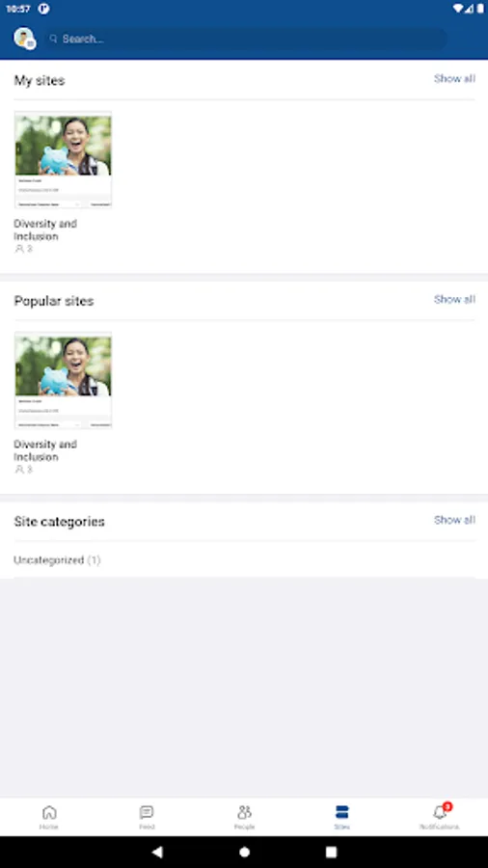Show all under Popular sites
Viewport: 488px width, 868px height.
pyautogui.click(x=454, y=300)
